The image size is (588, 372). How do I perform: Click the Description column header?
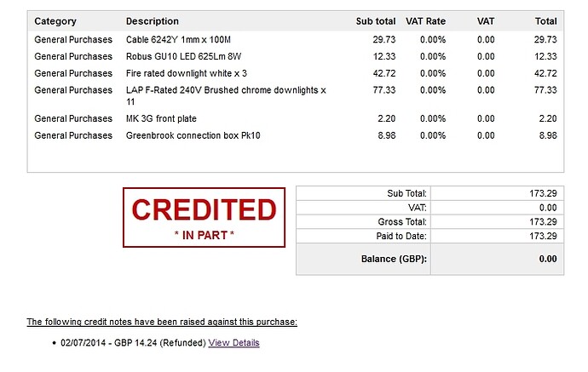pos(153,21)
